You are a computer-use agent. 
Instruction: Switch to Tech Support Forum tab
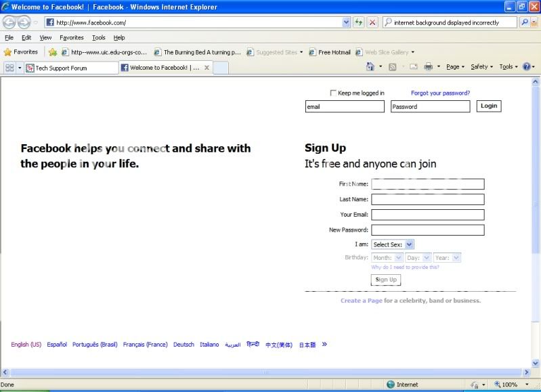point(71,68)
